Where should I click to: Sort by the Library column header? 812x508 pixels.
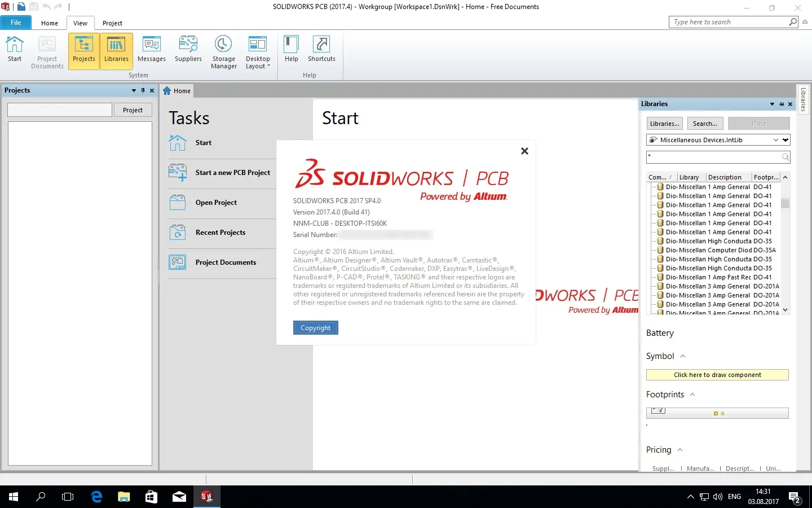(x=691, y=177)
